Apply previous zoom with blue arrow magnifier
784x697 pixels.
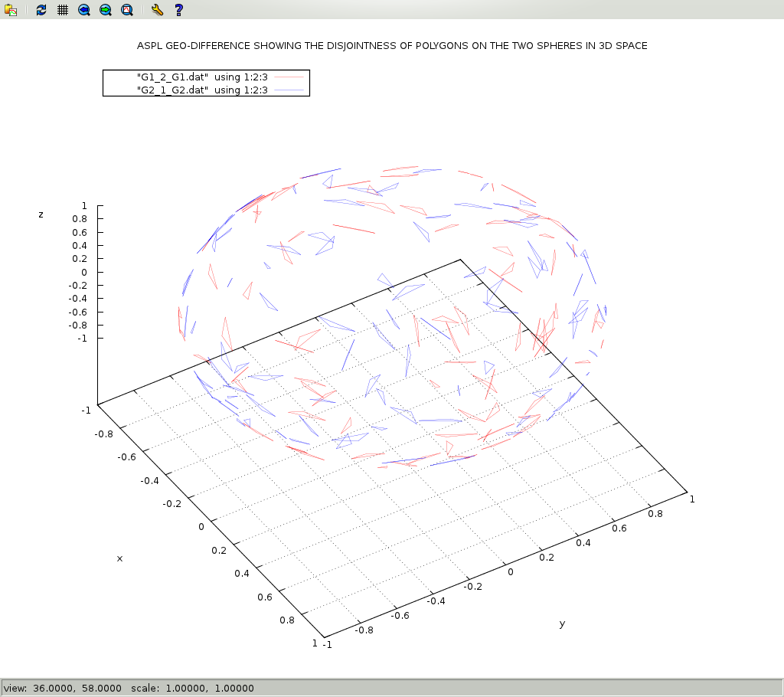[84, 10]
